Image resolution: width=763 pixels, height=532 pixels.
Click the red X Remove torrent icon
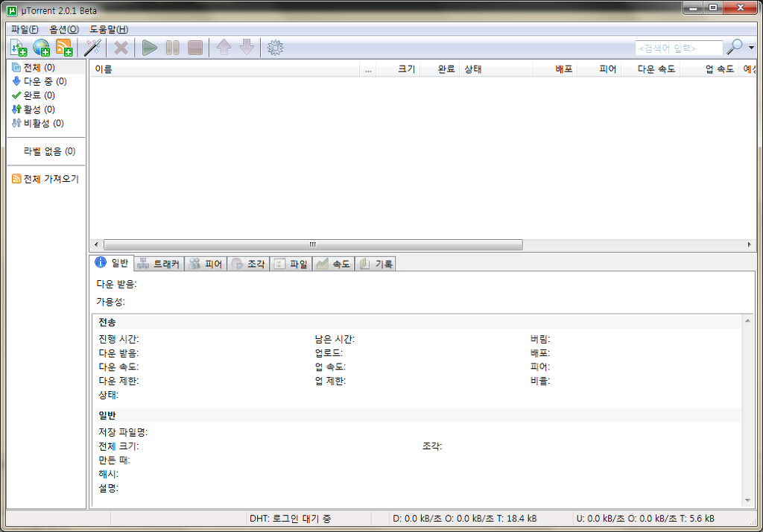point(121,48)
